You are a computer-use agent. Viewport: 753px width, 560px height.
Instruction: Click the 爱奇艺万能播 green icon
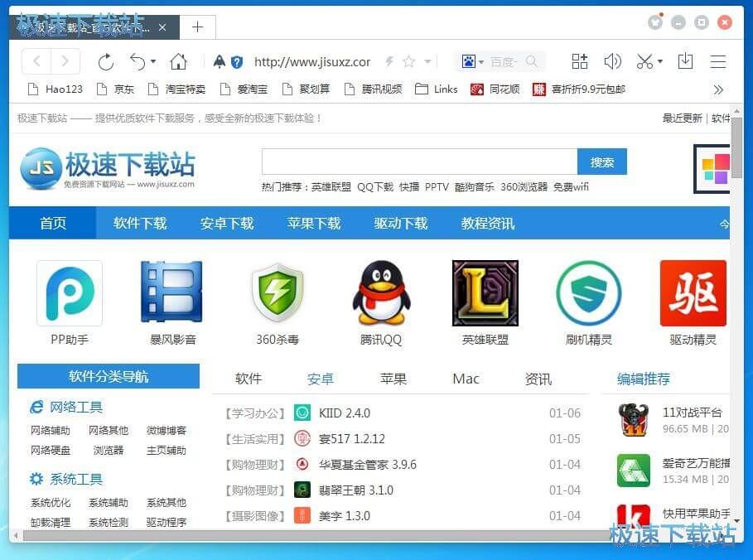pos(634,471)
